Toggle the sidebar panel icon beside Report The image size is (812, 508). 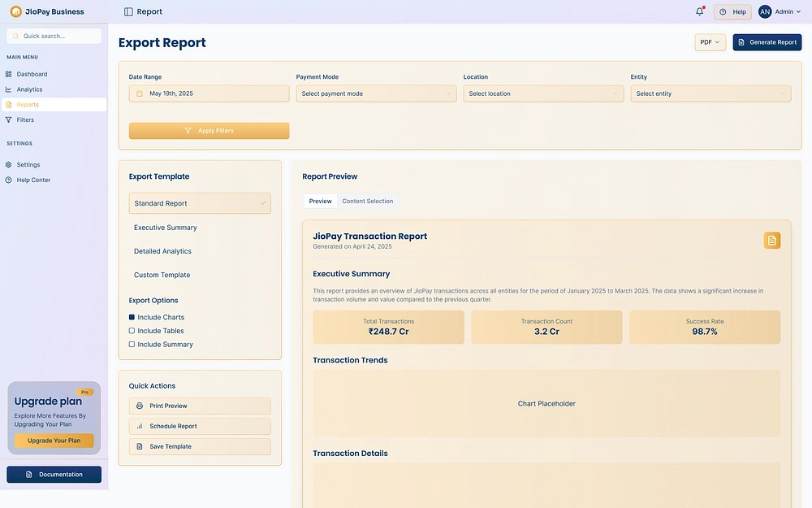(128, 11)
